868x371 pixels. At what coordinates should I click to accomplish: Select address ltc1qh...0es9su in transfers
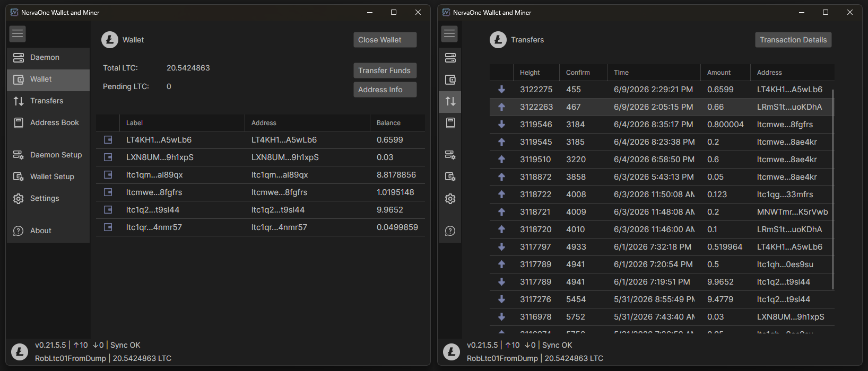(785, 264)
